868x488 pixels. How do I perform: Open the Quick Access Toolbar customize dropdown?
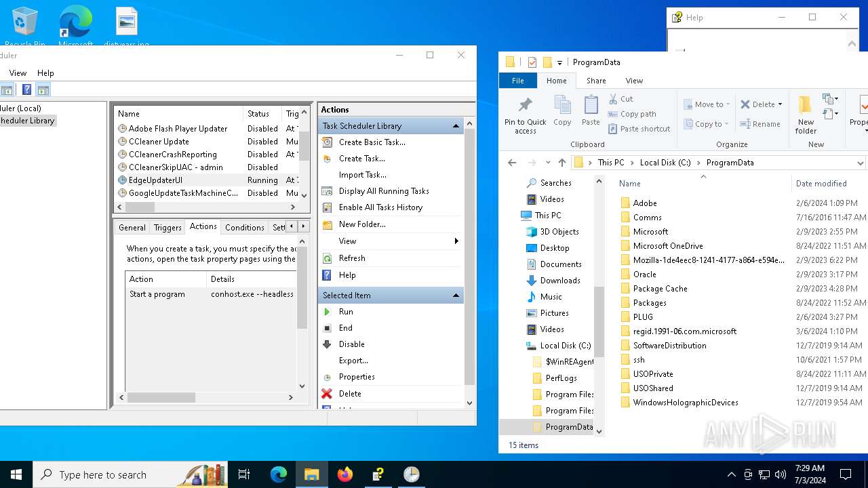click(559, 62)
